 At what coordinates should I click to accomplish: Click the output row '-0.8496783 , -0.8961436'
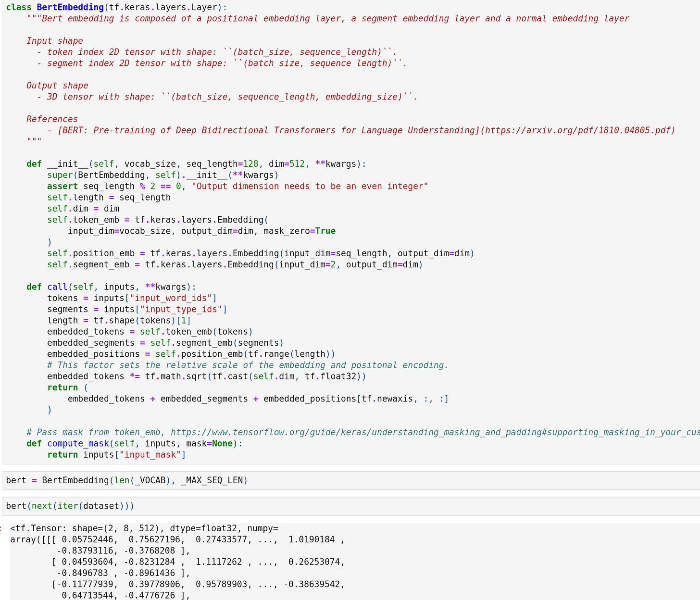click(124, 573)
